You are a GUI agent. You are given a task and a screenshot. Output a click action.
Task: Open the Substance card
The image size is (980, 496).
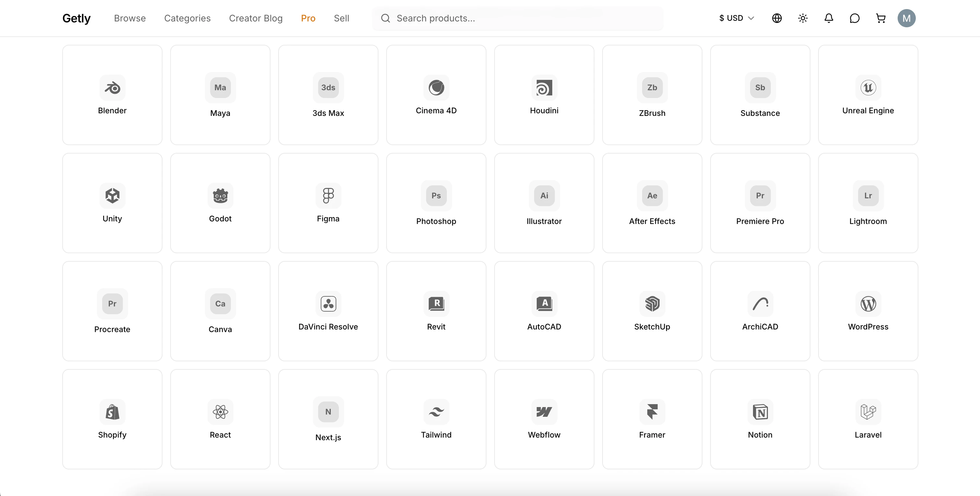click(x=760, y=95)
